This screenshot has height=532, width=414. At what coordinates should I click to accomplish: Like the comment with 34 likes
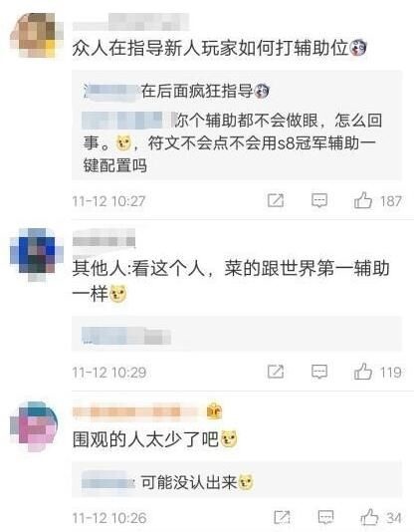coord(369,517)
